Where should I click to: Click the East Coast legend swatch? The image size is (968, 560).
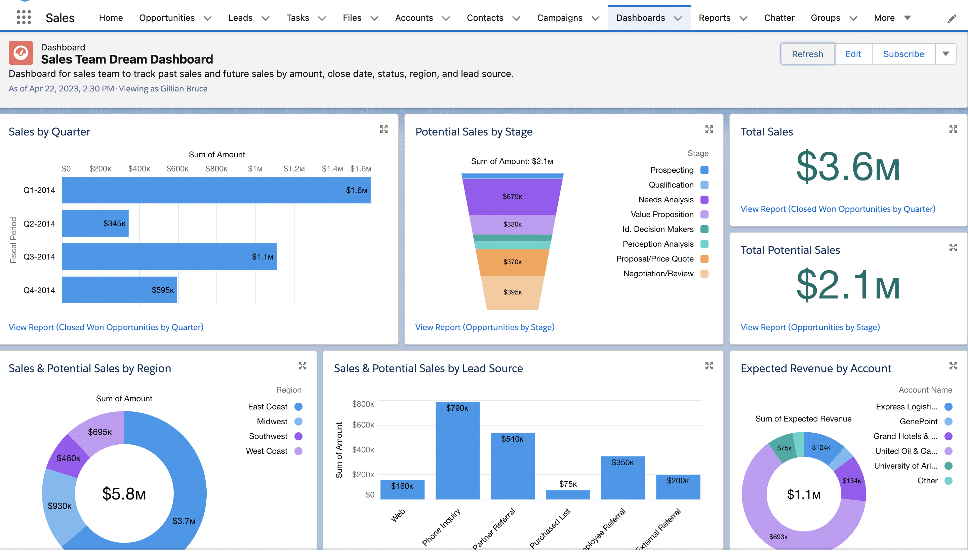click(298, 406)
